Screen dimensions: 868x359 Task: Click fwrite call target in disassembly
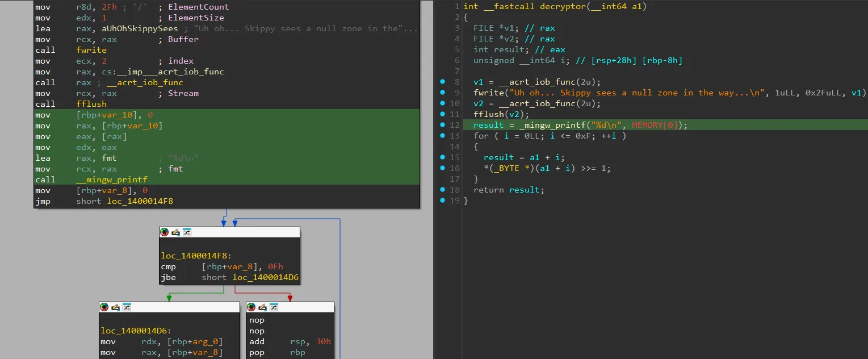tap(91, 50)
